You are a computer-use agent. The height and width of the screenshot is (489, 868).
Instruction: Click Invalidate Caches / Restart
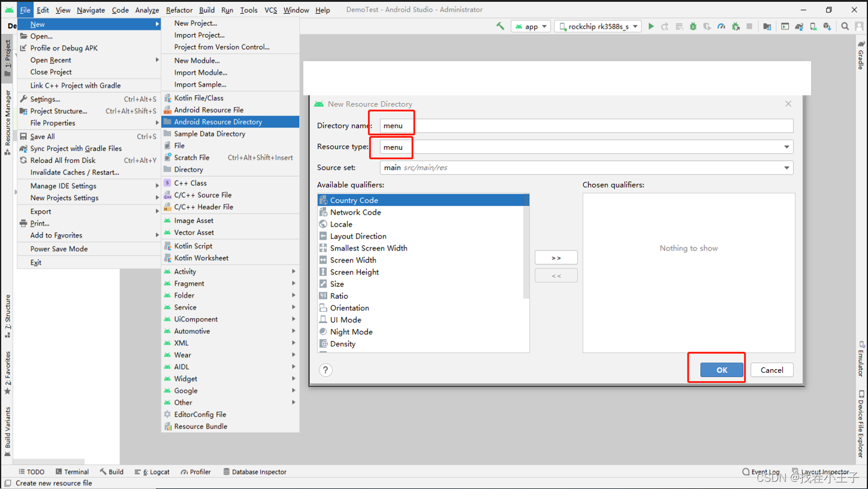coord(89,172)
